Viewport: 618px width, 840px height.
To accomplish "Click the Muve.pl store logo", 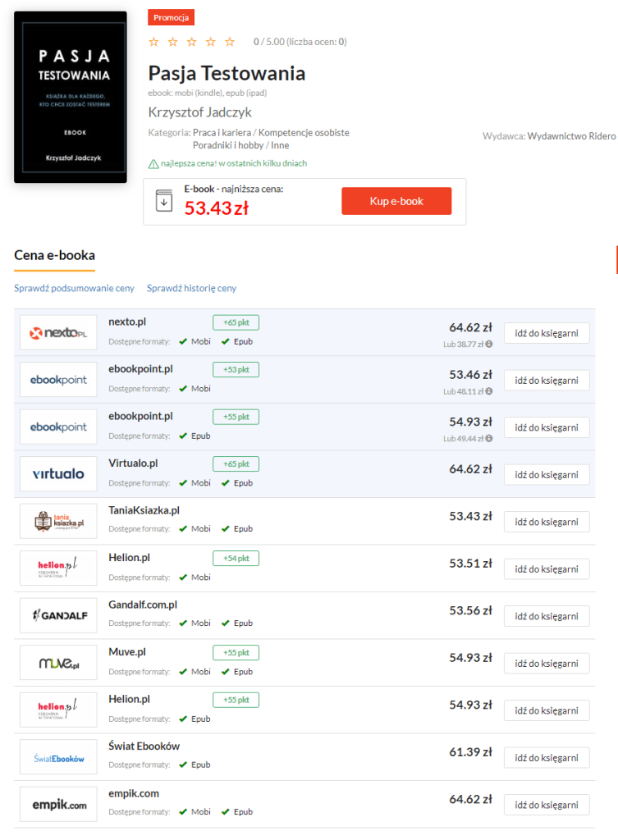I will coord(58,663).
